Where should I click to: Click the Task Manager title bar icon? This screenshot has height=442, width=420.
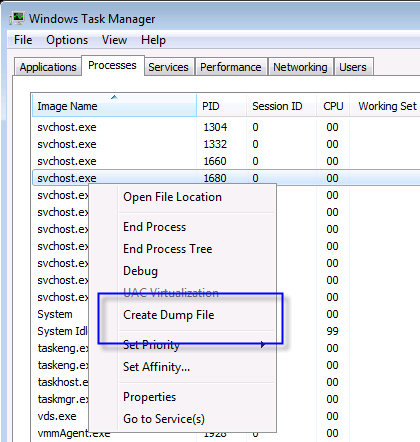coord(16,18)
